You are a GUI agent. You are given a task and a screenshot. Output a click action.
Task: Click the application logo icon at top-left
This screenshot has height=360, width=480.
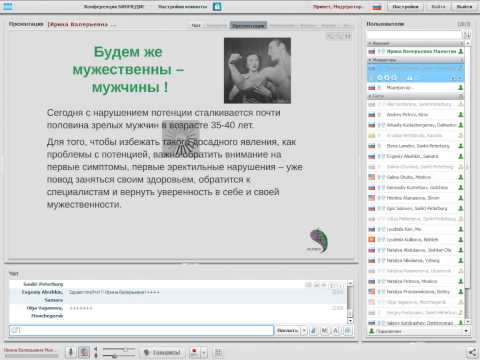point(8,6)
